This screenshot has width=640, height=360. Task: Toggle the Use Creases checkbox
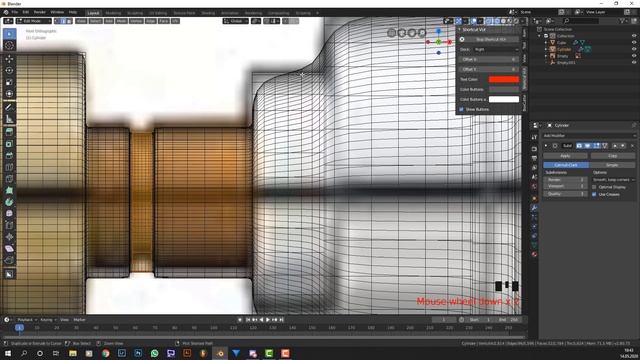point(594,194)
